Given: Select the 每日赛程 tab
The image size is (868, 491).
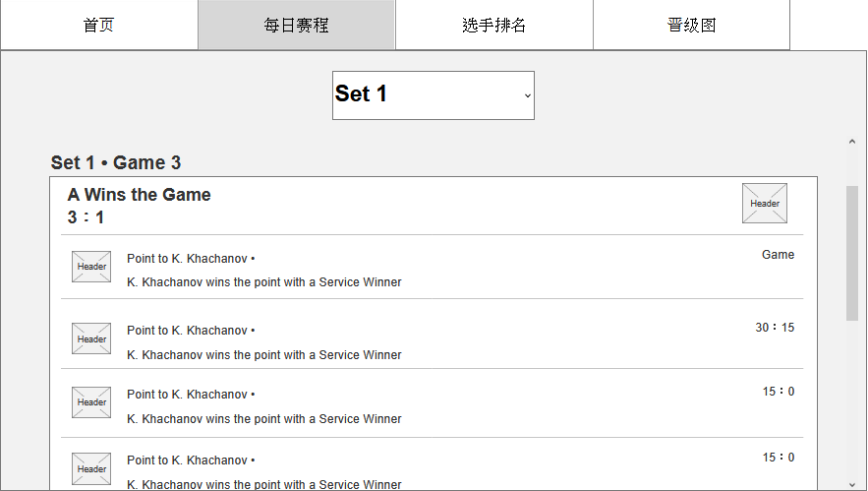Looking at the screenshot, I should pyautogui.click(x=296, y=25).
